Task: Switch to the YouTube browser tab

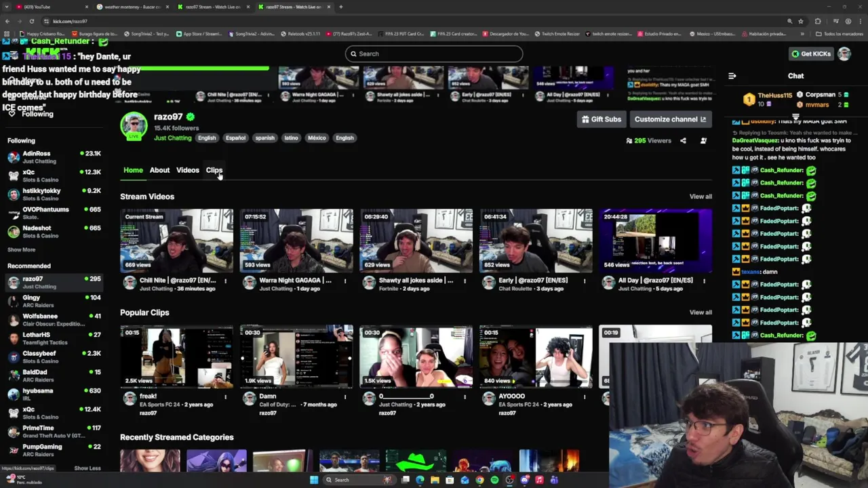Action: pos(51,7)
